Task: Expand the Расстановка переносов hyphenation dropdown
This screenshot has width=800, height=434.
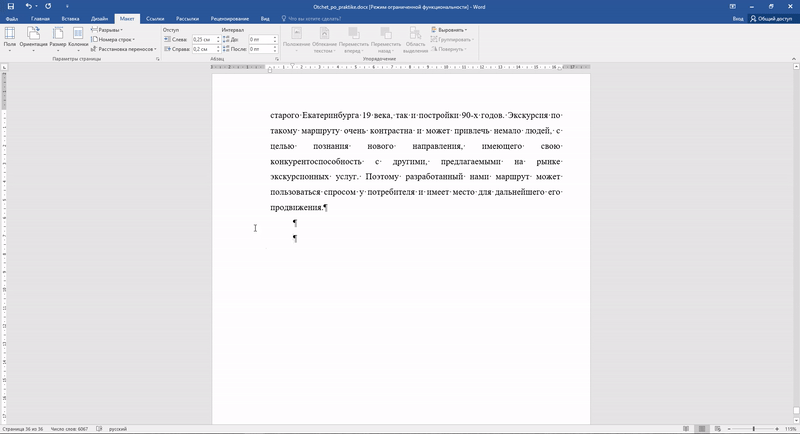Action: pos(123,49)
